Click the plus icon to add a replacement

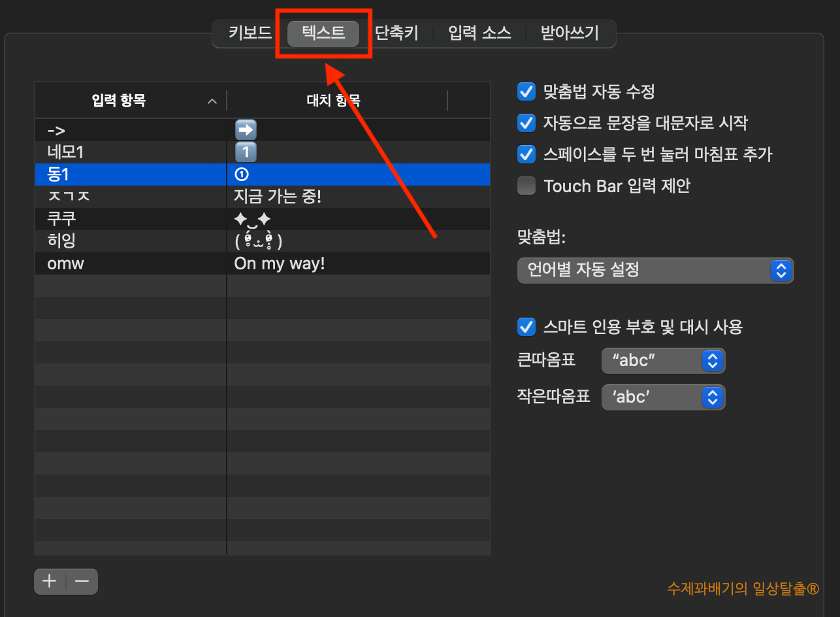click(x=49, y=581)
